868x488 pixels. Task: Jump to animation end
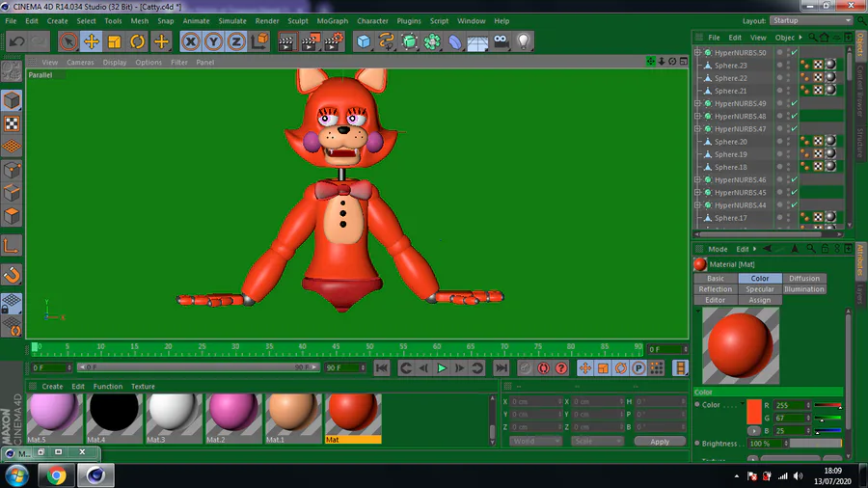501,368
